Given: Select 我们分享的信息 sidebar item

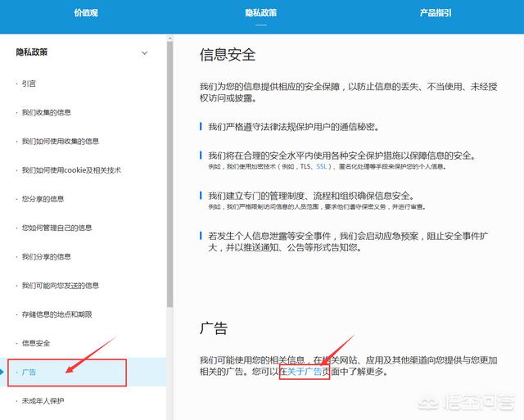Looking at the screenshot, I should tap(47, 256).
